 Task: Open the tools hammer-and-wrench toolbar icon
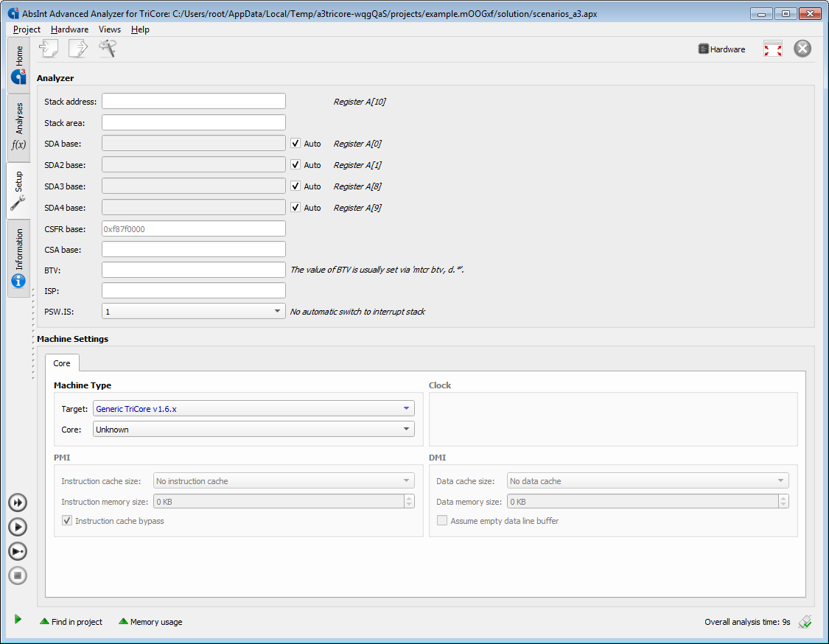tap(108, 49)
